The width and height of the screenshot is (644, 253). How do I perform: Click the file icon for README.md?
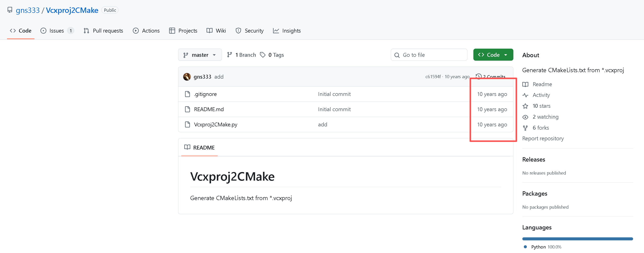coord(187,109)
